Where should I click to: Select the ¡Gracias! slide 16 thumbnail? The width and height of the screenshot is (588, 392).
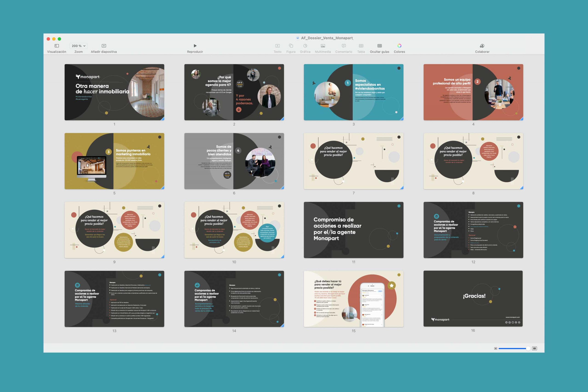(473, 299)
